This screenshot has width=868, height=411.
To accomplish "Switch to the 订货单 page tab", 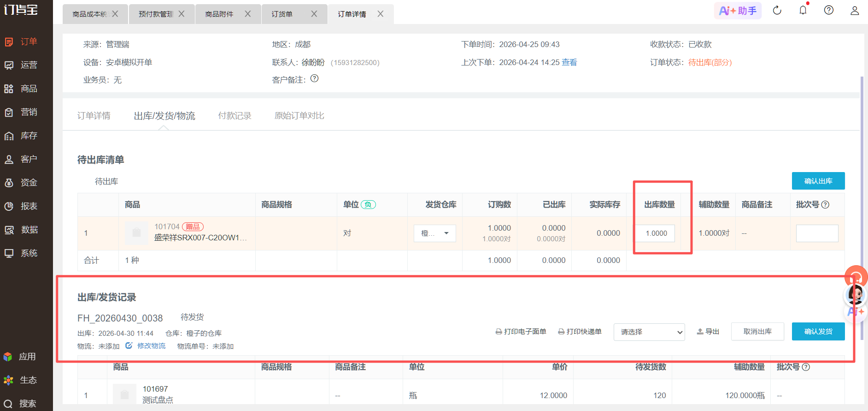I will (282, 14).
